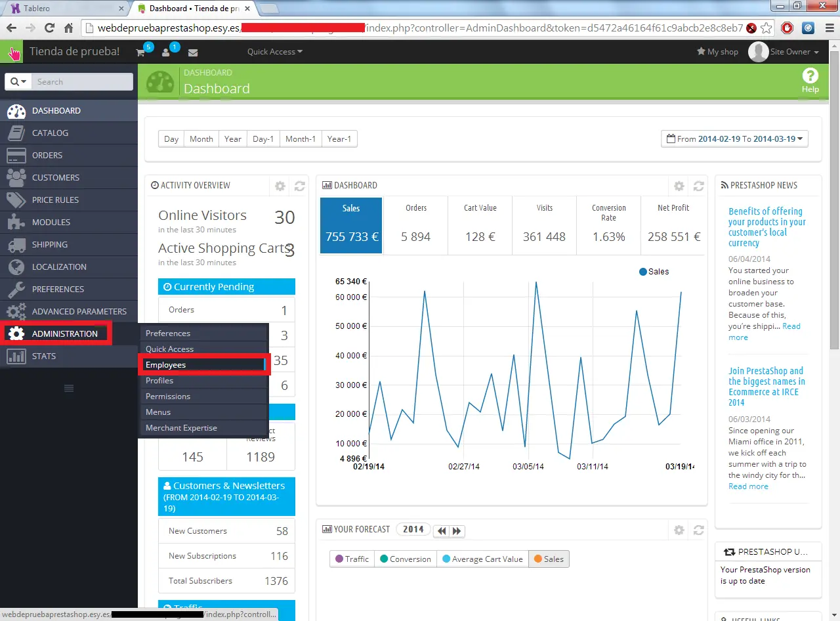The image size is (840, 621).
Task: Toggle orange Sales button in forecast
Action: (x=549, y=559)
